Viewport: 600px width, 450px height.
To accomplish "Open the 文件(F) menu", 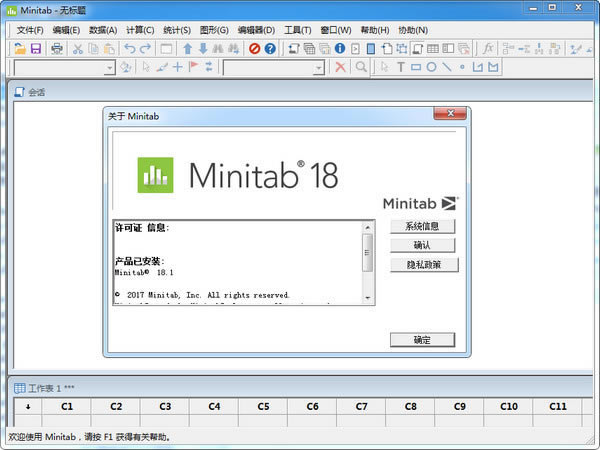I will (30, 30).
